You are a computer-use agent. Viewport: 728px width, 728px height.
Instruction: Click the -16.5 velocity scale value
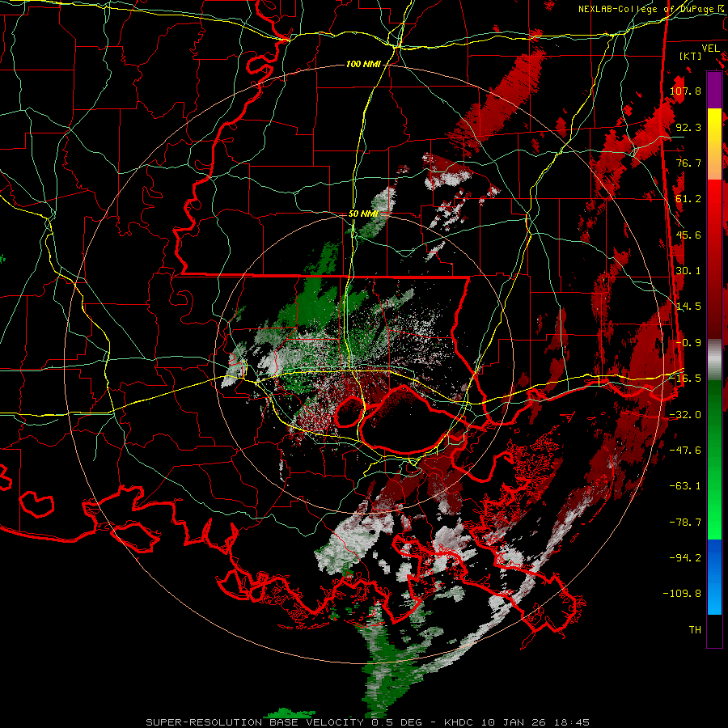point(685,379)
